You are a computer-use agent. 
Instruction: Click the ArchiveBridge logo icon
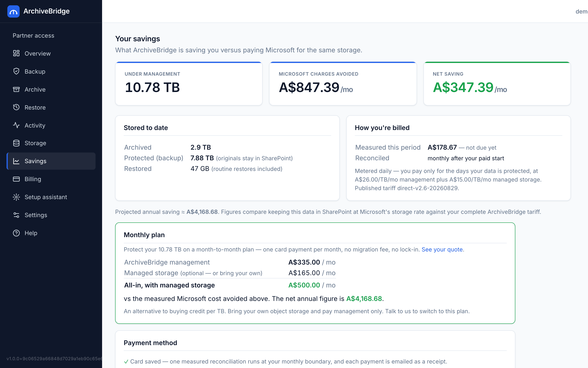(x=13, y=11)
